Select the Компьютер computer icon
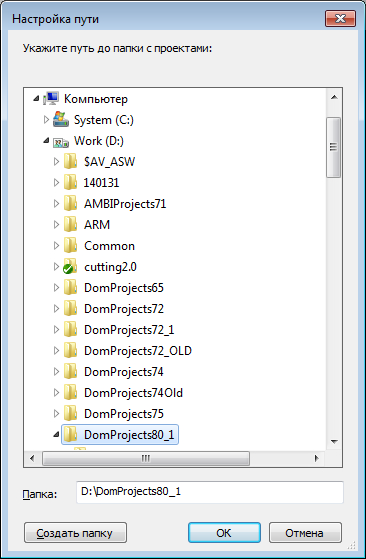 tap(51, 99)
